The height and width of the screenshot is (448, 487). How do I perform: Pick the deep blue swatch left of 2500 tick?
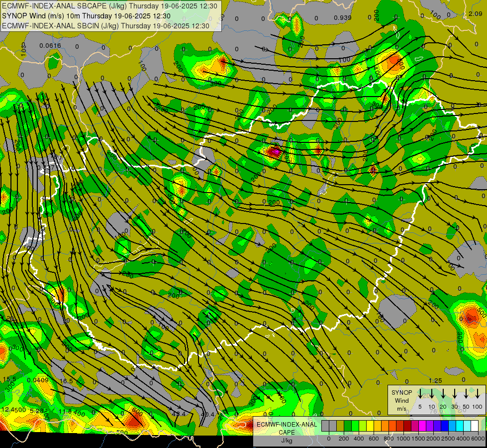[445, 426]
